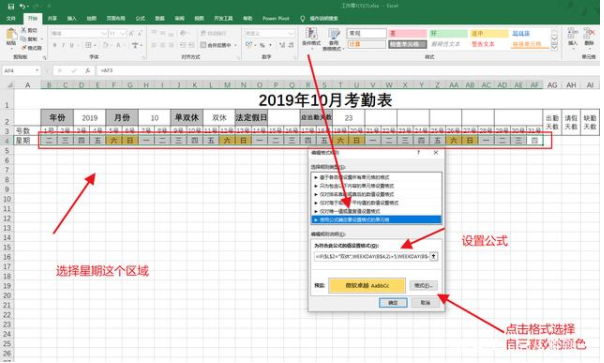
Task: Toggle Underline formatting
Action: (x=72, y=45)
